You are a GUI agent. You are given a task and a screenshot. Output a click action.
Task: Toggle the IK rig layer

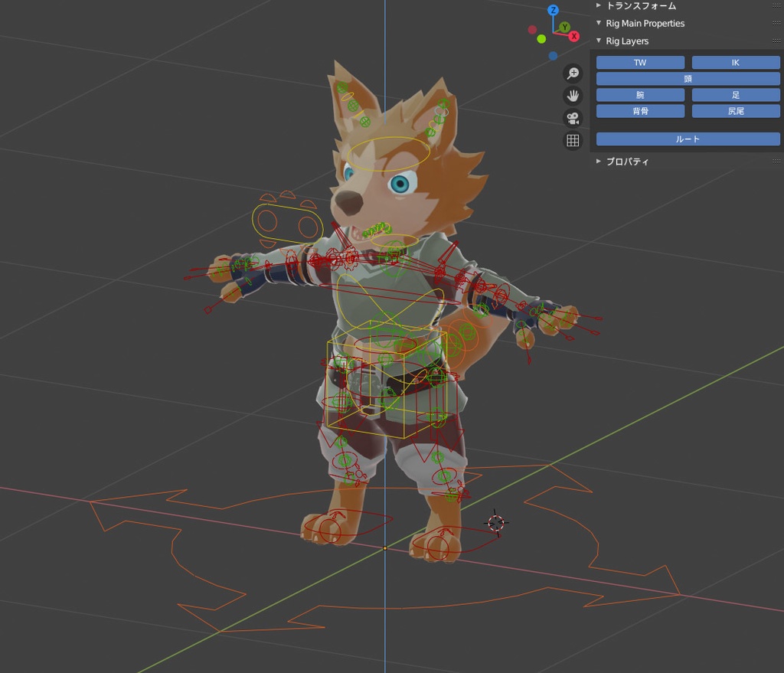pos(736,63)
